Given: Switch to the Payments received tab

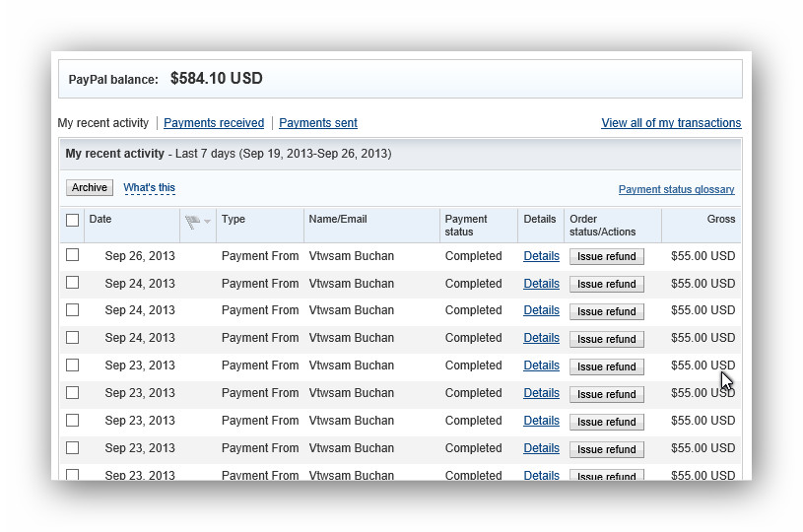Looking at the screenshot, I should point(214,123).
